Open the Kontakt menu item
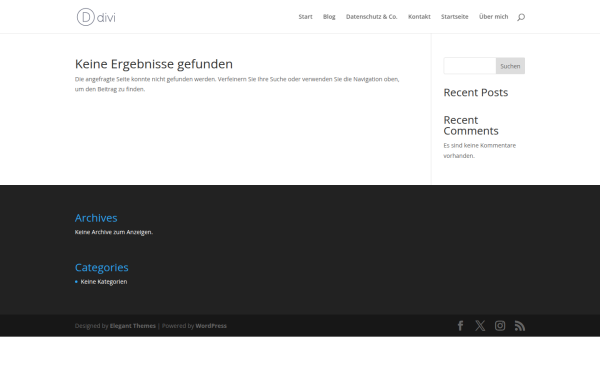 (419, 16)
